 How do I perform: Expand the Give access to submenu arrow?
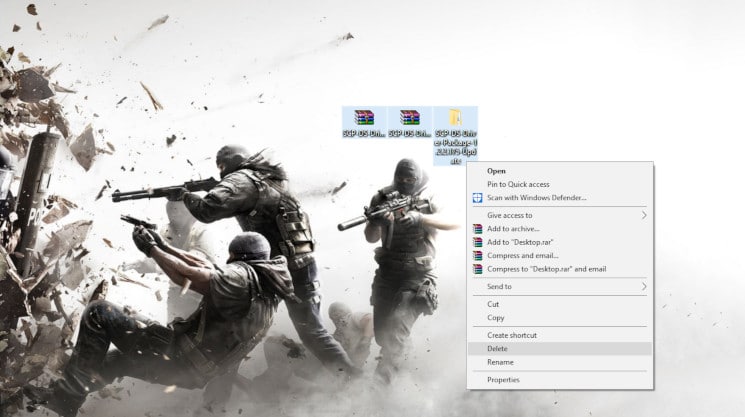644,215
